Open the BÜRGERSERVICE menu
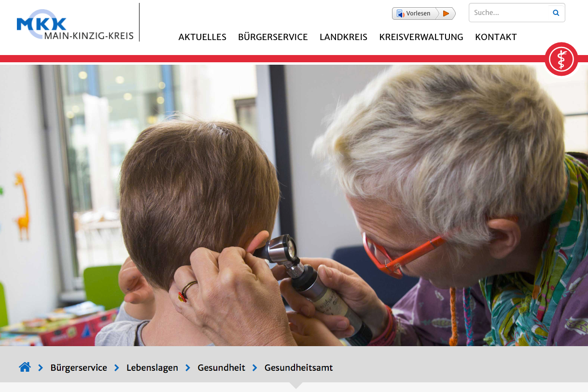The image size is (588, 392). [273, 37]
